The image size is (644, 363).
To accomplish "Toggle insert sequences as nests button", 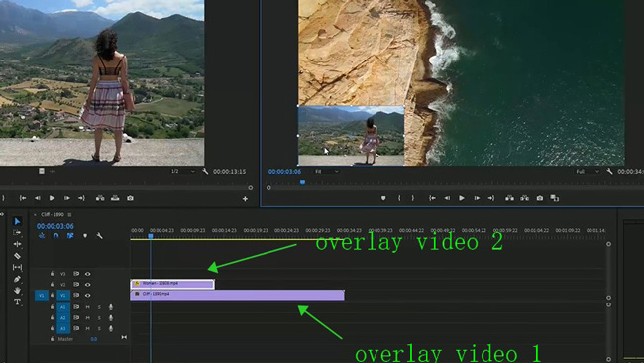I will point(42,236).
